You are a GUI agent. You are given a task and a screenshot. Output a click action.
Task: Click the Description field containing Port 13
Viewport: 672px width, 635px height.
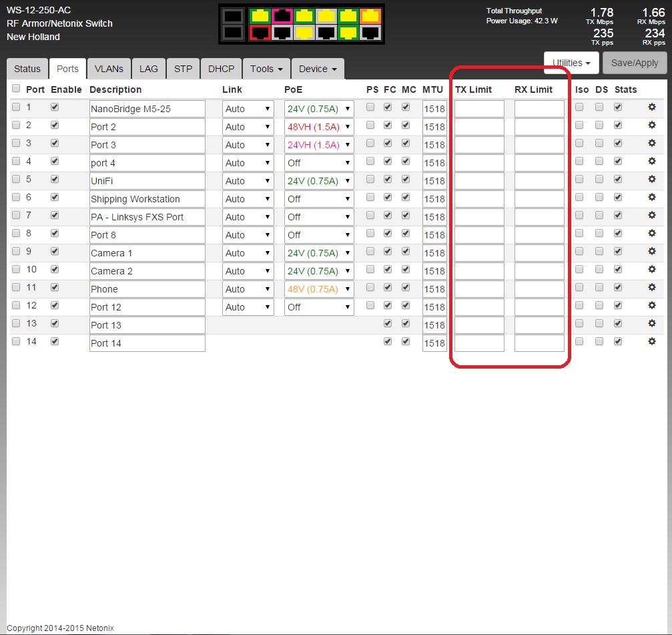147,325
